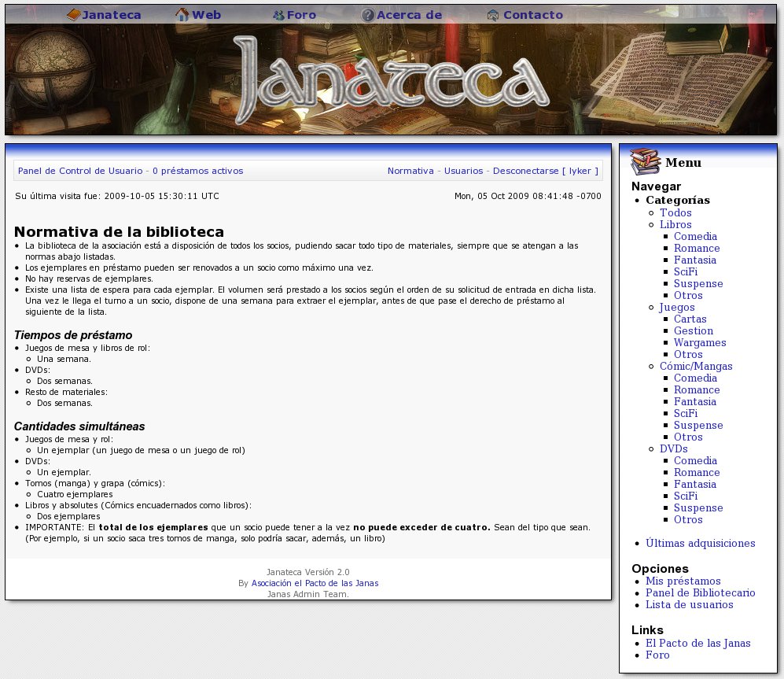Open the Contacto navigation item
784x679 pixels.
coord(532,15)
